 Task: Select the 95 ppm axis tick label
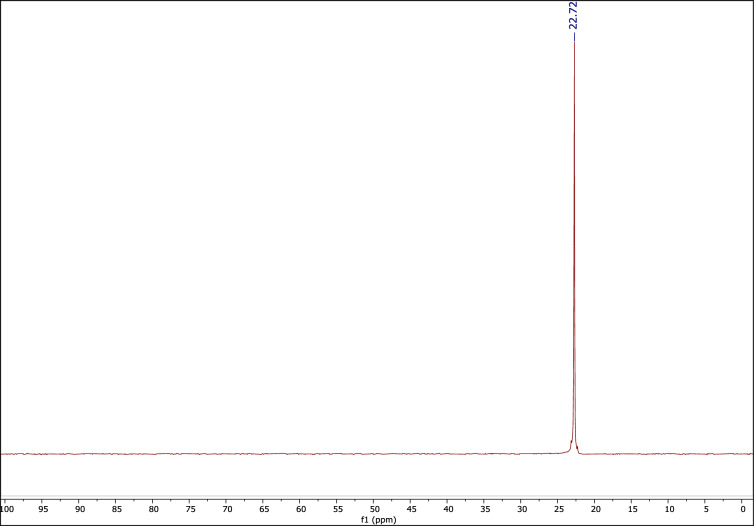[43, 509]
